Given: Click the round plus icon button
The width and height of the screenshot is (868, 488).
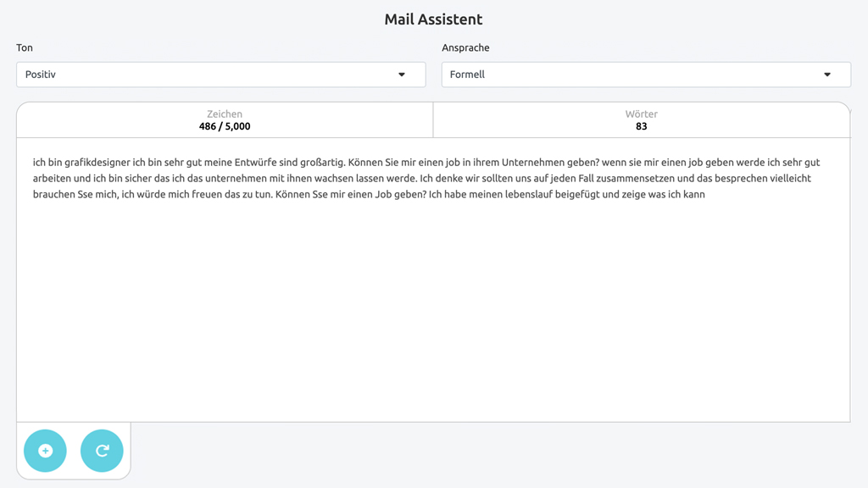Looking at the screenshot, I should tap(46, 451).
